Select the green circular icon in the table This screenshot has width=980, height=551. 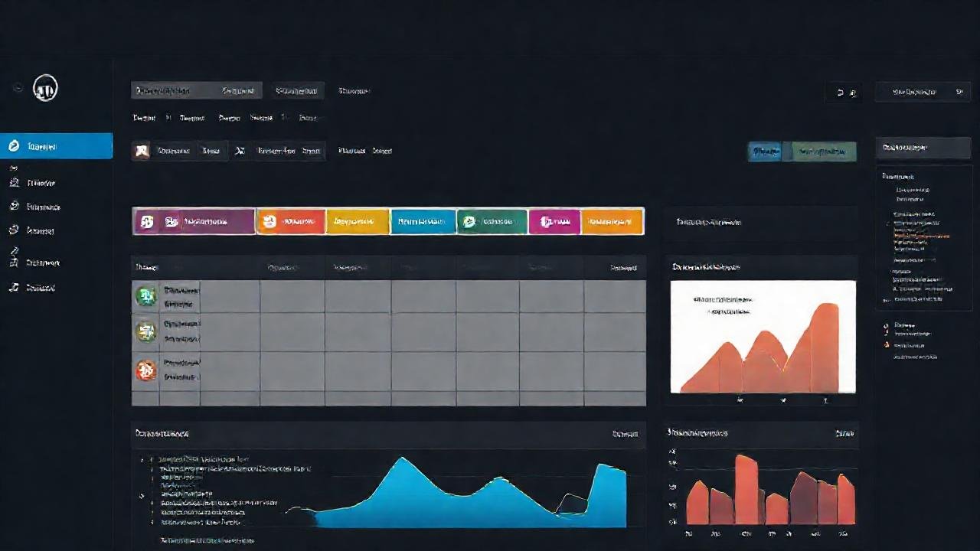coord(145,296)
